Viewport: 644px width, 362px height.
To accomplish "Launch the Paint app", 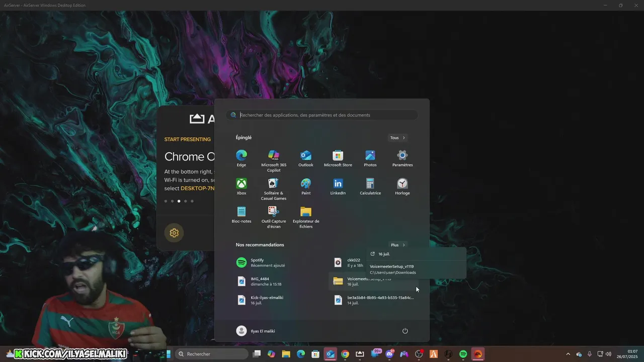I will pos(306,187).
